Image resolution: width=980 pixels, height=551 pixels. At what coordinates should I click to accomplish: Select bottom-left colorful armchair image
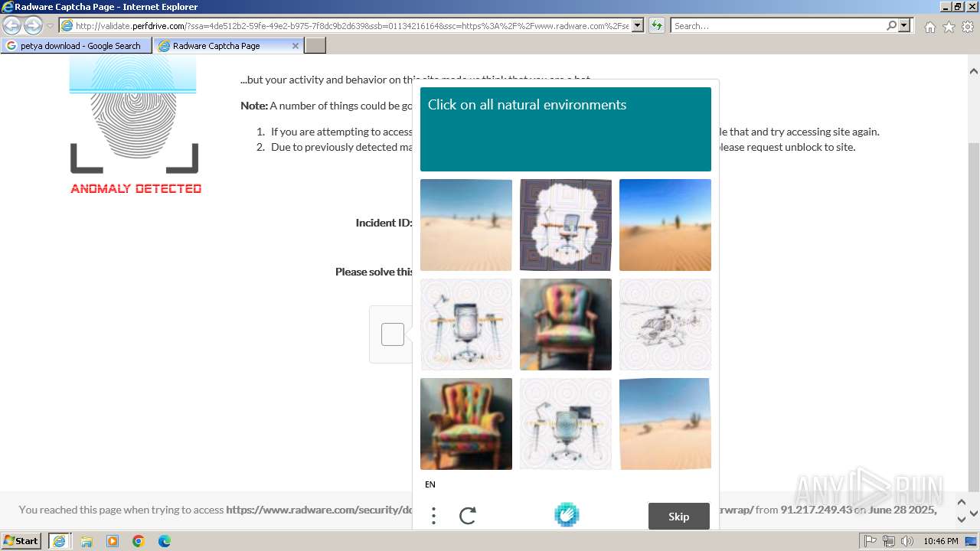(x=466, y=424)
